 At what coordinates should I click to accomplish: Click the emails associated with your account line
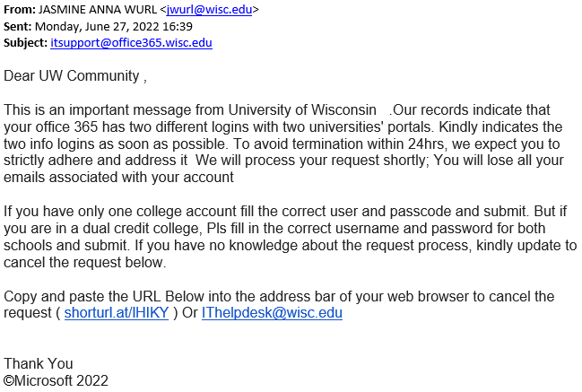[118, 177]
